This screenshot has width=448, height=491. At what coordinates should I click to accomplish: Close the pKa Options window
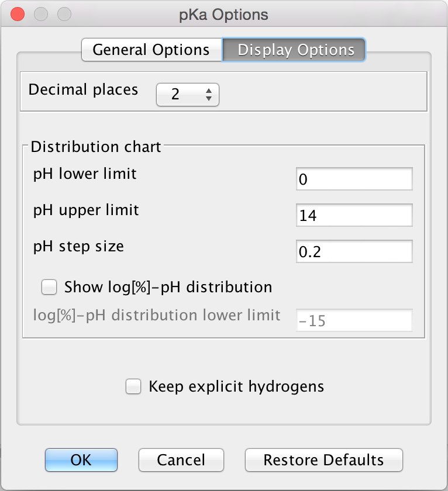coord(18,14)
